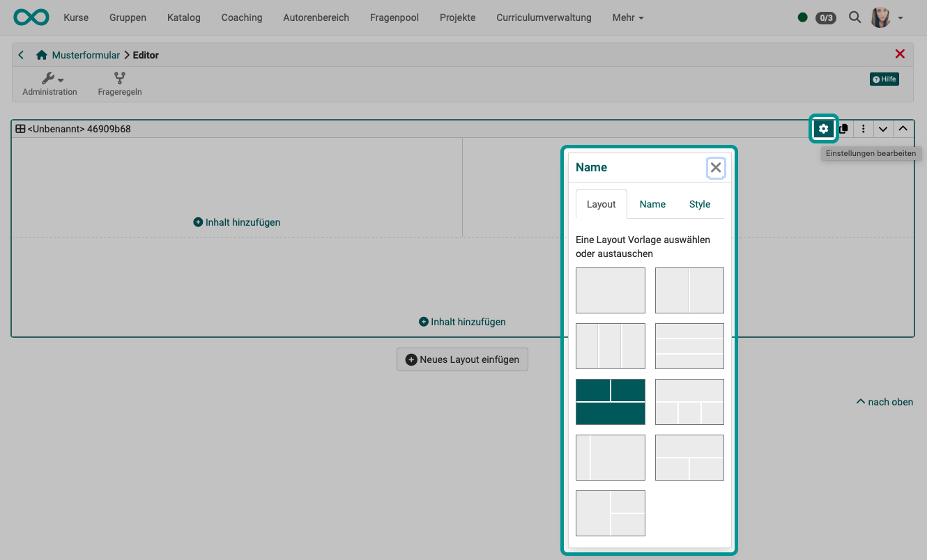Viewport: 927px width, 560px height.
Task: Expand the three-dot options menu of the layout
Action: point(864,128)
